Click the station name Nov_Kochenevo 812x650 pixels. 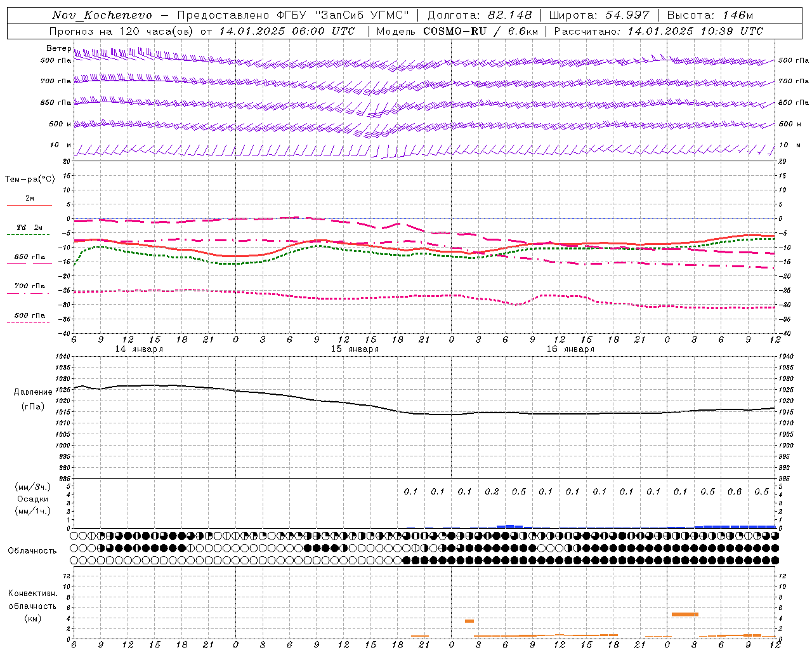point(102,15)
